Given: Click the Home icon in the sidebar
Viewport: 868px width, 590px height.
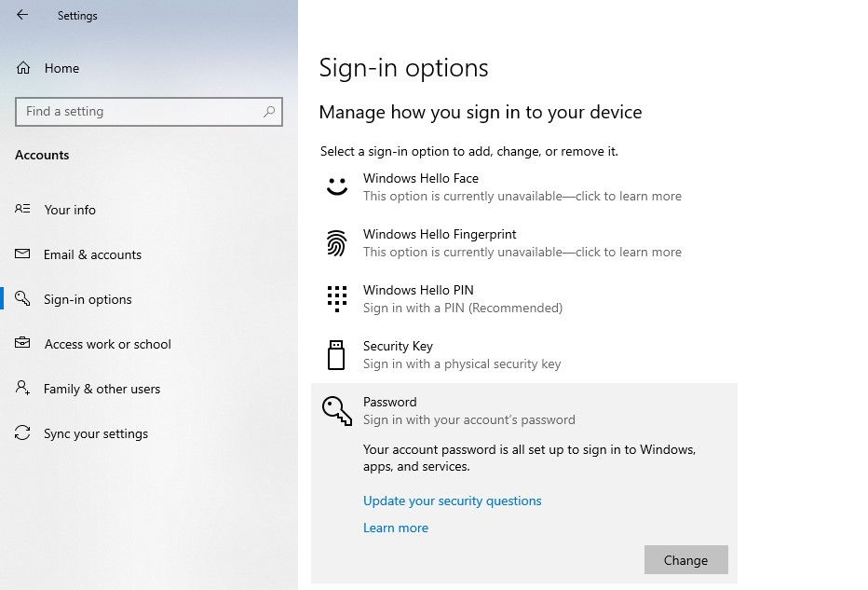Looking at the screenshot, I should pyautogui.click(x=23, y=67).
